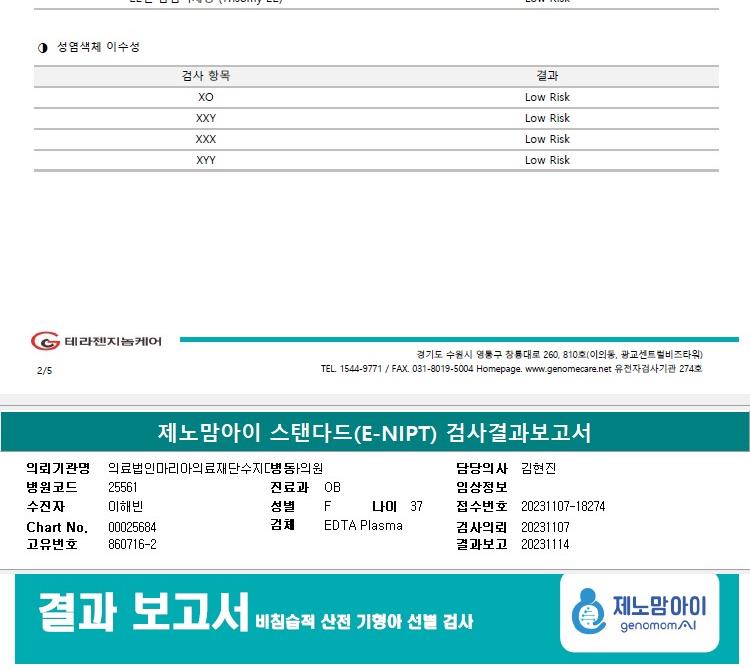Select specimen type EDTA Plasma
The image size is (750, 670).
363,526
